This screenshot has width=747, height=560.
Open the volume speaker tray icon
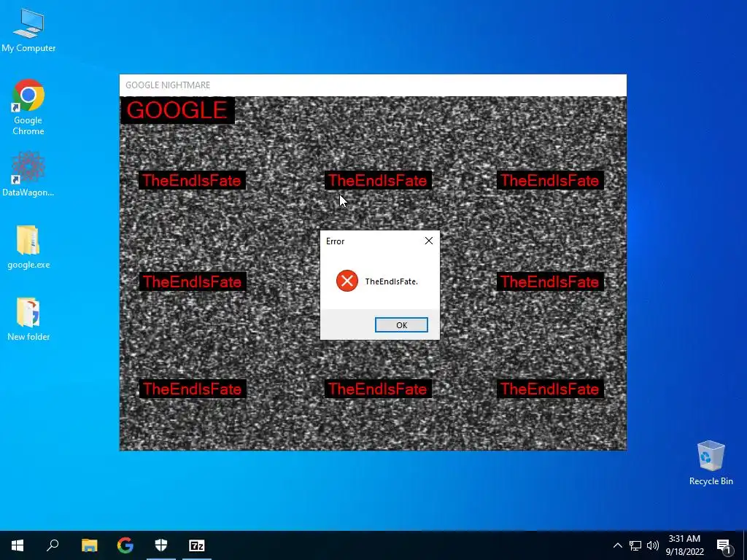653,545
